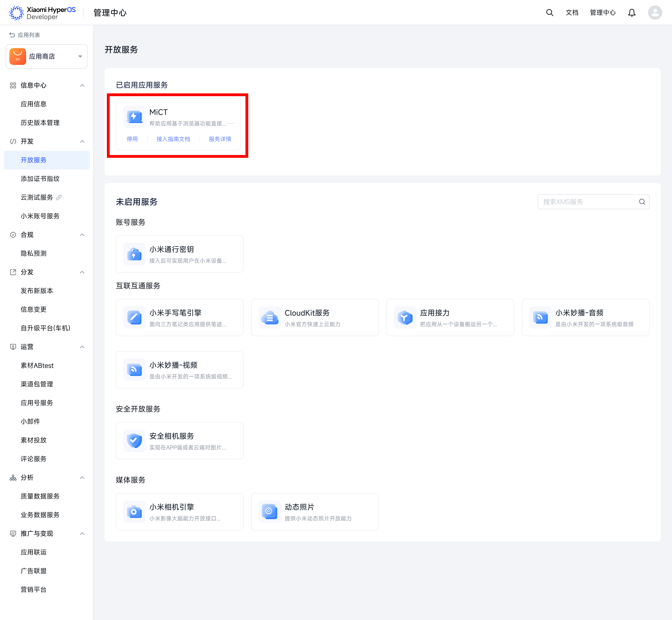
Task: Collapse the 合规 section chevron
Action: coord(82,235)
